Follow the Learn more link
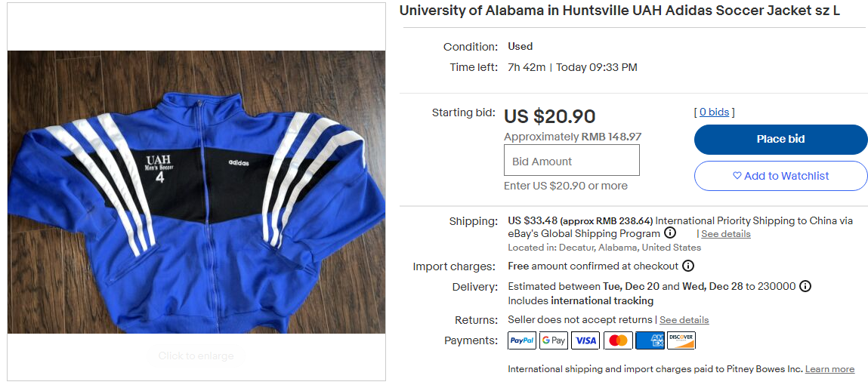This screenshot has height=388, width=868. [x=829, y=369]
